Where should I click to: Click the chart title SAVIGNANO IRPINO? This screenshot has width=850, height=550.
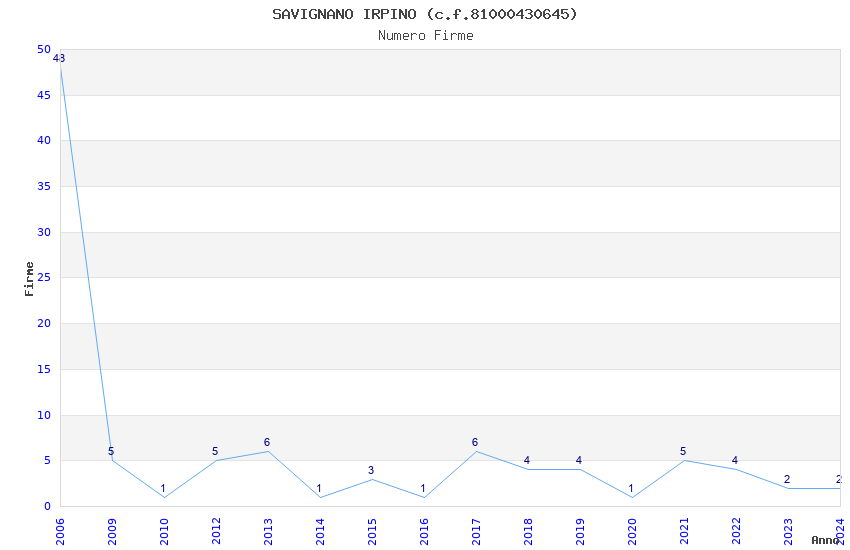[425, 14]
